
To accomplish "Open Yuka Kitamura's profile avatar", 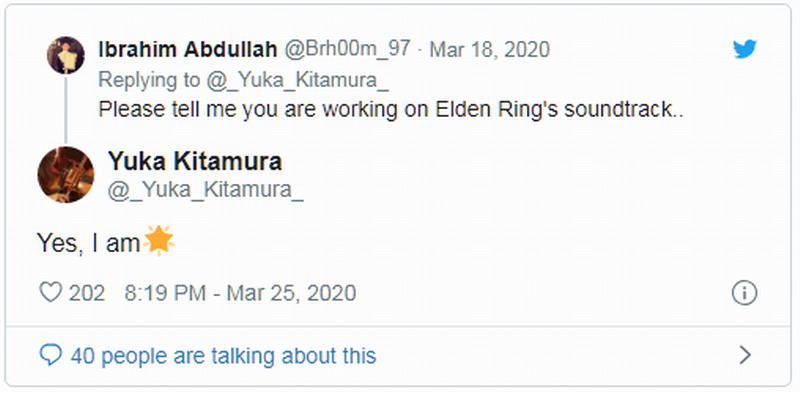I will tap(66, 175).
